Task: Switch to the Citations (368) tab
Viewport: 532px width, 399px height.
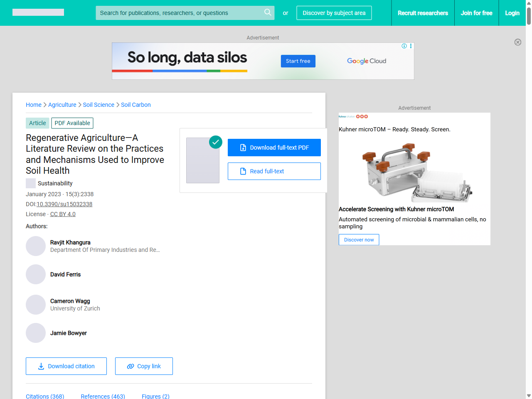Action: coord(45,396)
